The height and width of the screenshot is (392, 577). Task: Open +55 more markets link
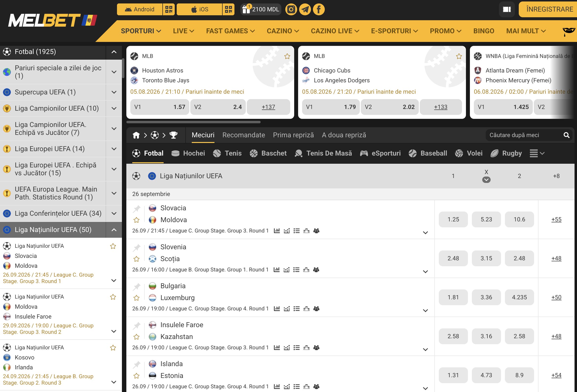(556, 220)
